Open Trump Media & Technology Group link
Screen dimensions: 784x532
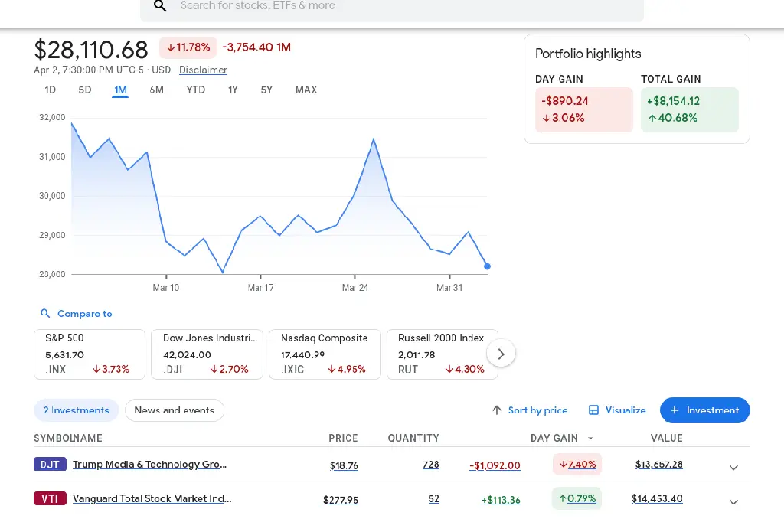pos(149,465)
